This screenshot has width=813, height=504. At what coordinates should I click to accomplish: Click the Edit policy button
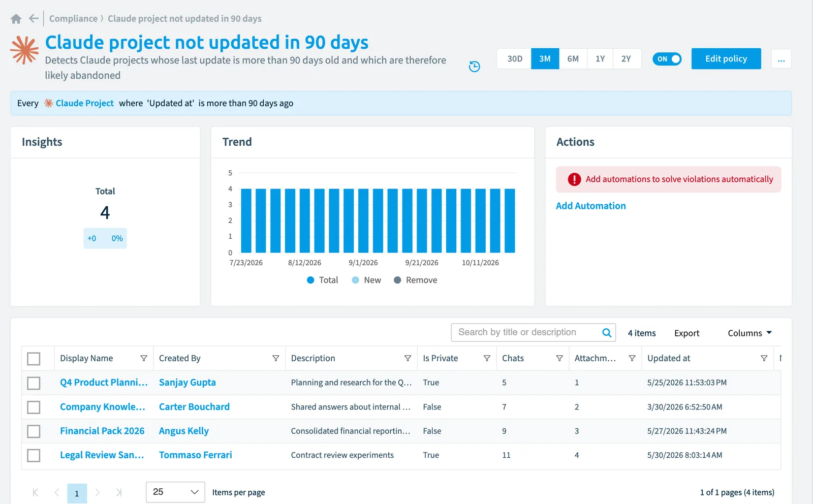tap(726, 59)
